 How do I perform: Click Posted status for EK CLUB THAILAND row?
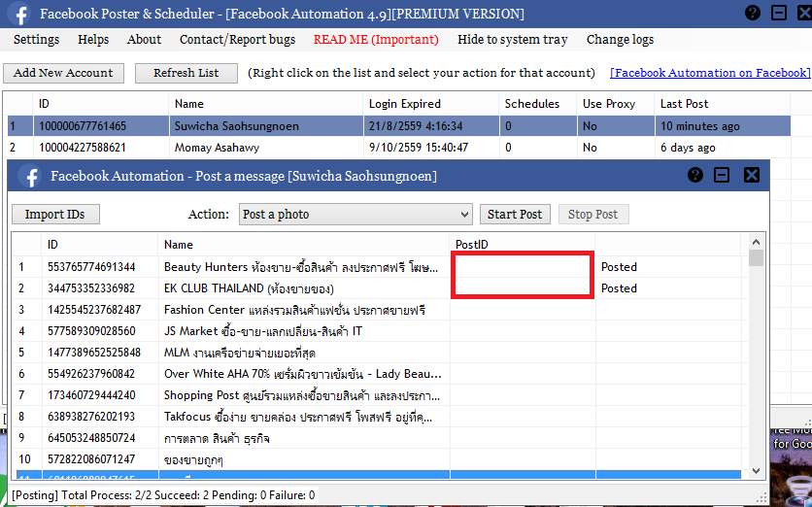pos(619,288)
